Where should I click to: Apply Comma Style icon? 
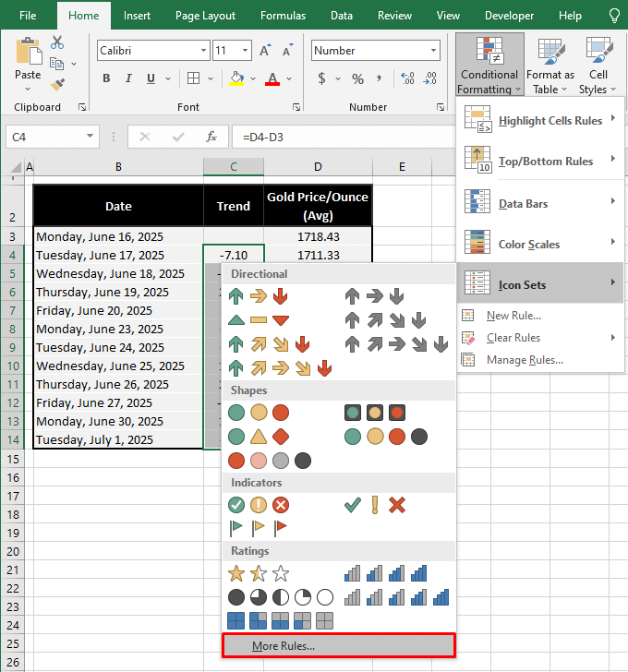[x=379, y=78]
